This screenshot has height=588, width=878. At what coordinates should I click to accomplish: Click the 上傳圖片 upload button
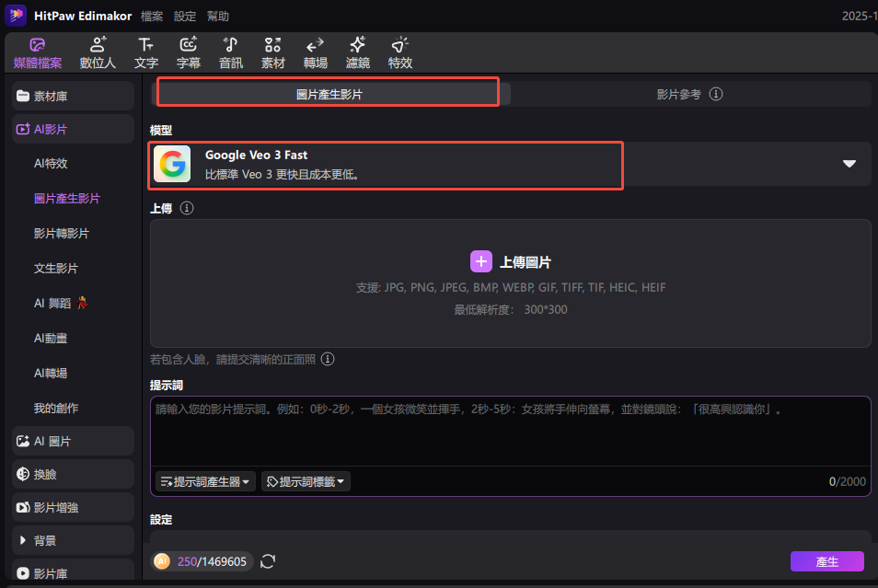tap(511, 262)
